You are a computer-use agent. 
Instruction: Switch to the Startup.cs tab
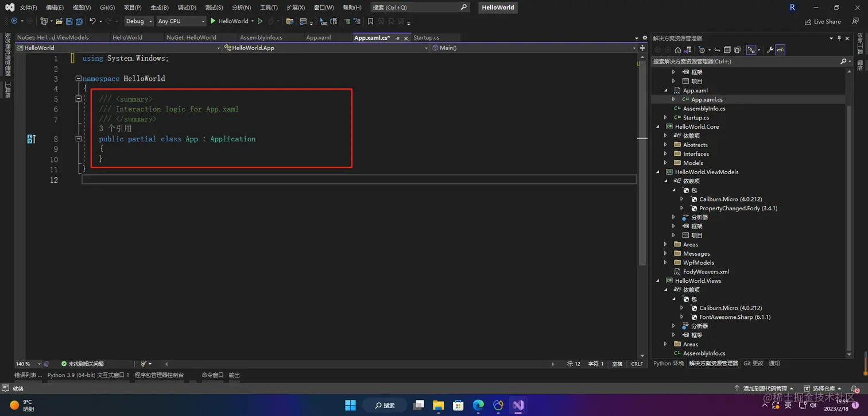click(x=427, y=37)
